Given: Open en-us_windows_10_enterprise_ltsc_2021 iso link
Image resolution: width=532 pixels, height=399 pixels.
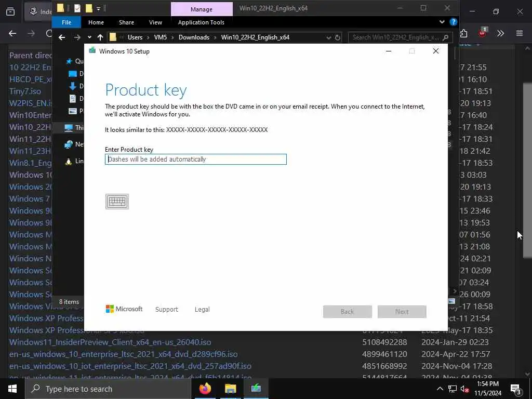Looking at the screenshot, I should pos(124,354).
